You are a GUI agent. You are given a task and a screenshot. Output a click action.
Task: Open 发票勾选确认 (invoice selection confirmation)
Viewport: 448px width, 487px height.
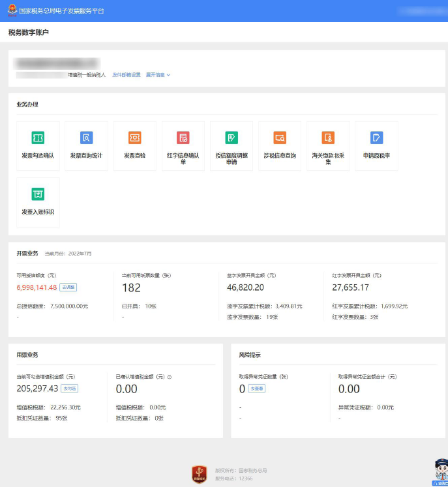38,145
